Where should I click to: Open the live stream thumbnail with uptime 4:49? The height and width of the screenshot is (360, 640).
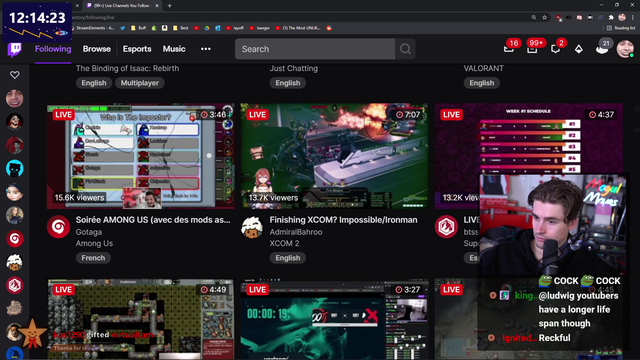140,319
